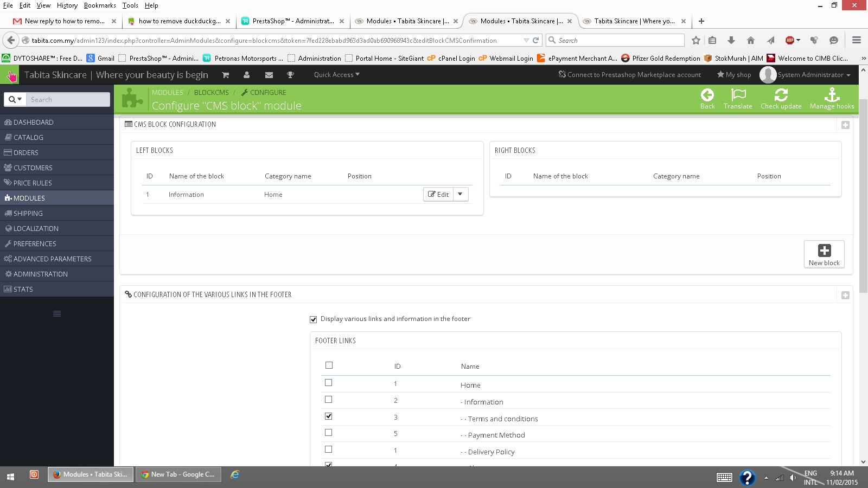Open the My shop link

tap(734, 75)
